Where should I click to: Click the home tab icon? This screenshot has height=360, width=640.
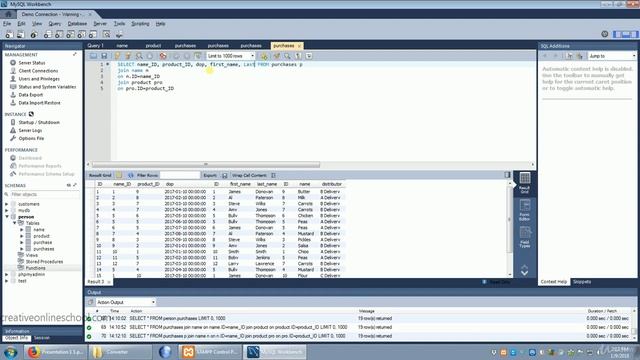[8, 14]
